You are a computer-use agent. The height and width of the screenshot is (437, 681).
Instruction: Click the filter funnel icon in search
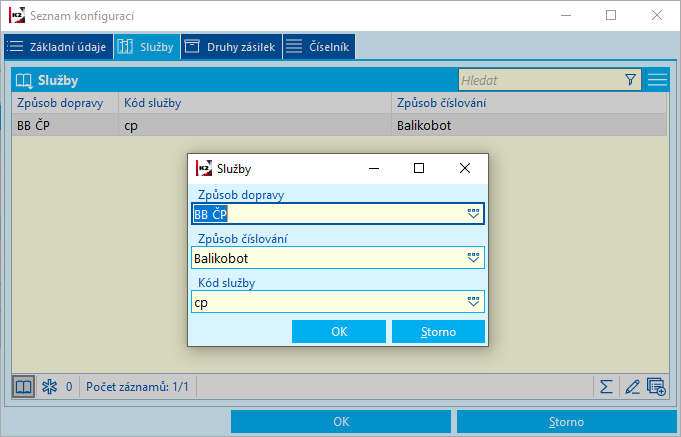(631, 80)
